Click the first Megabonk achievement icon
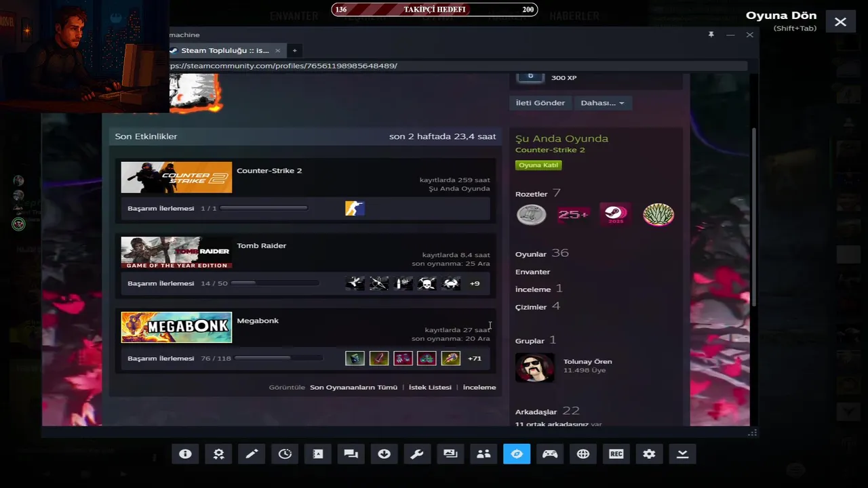 pos(355,358)
